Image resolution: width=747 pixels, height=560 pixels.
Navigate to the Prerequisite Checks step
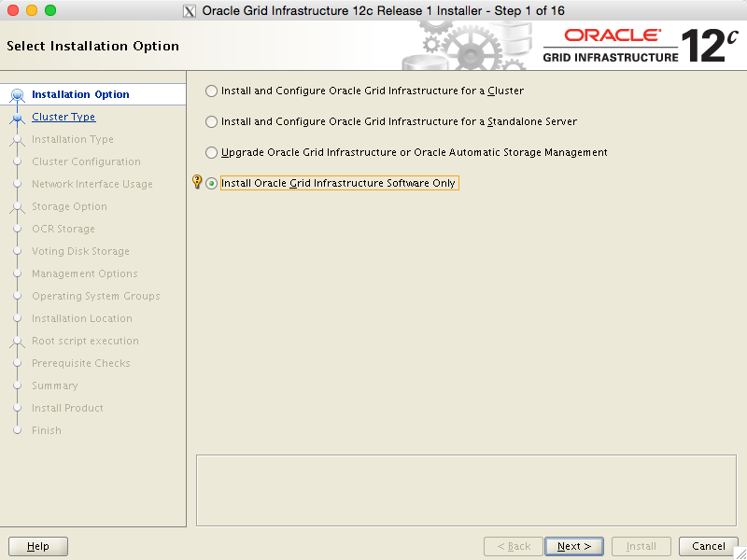pos(80,363)
